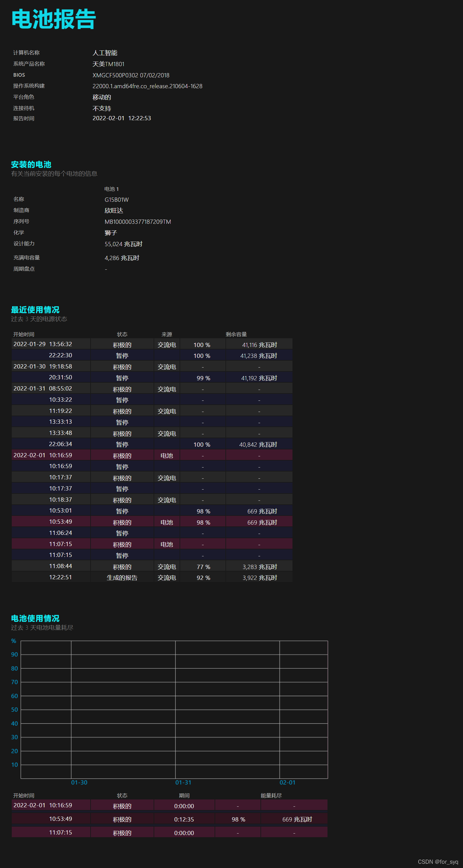Select the 剩余容量 column header
The height and width of the screenshot is (868, 463).
click(236, 334)
